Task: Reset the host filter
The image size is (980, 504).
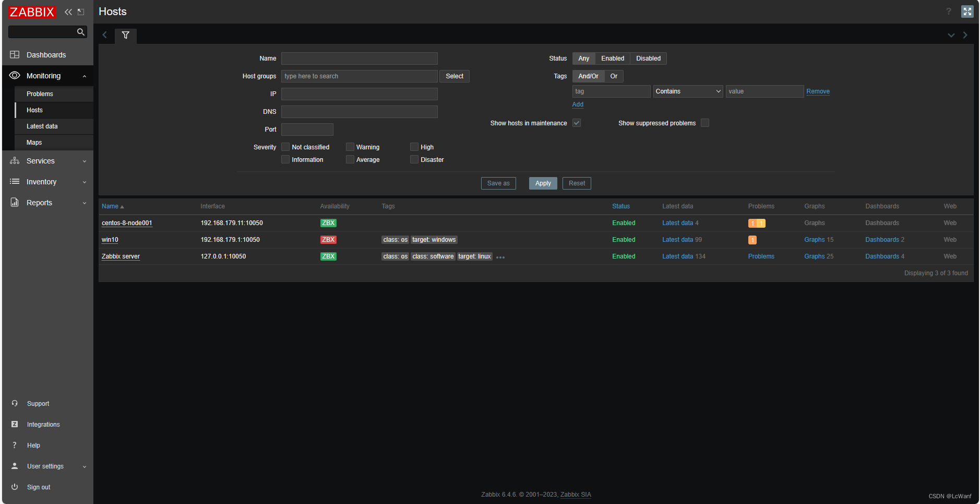Action: (x=577, y=183)
